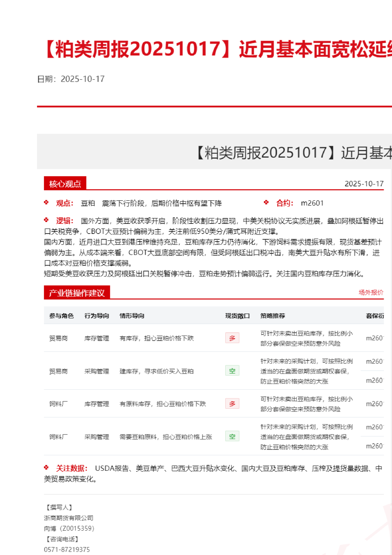Viewport: 392px width, 555px height.
Task: Click the red bullet icon beside 合约
Action: [x=266, y=203]
